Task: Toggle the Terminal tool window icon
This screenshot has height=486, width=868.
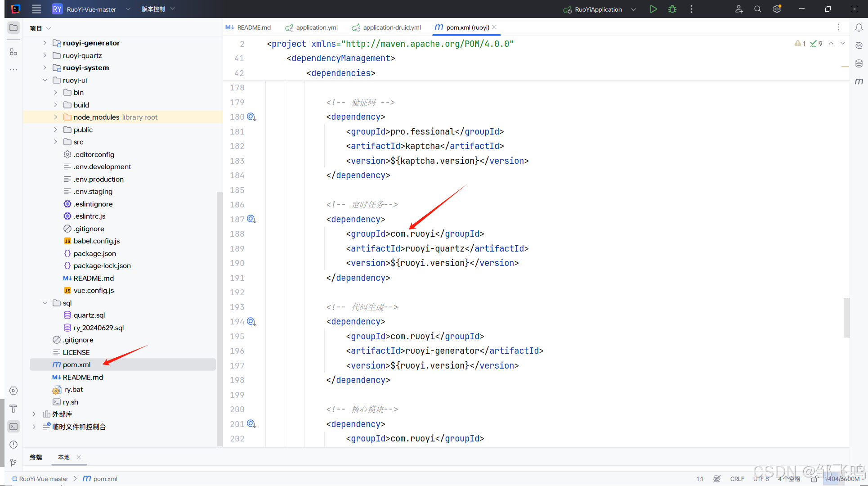Action: click(x=13, y=426)
